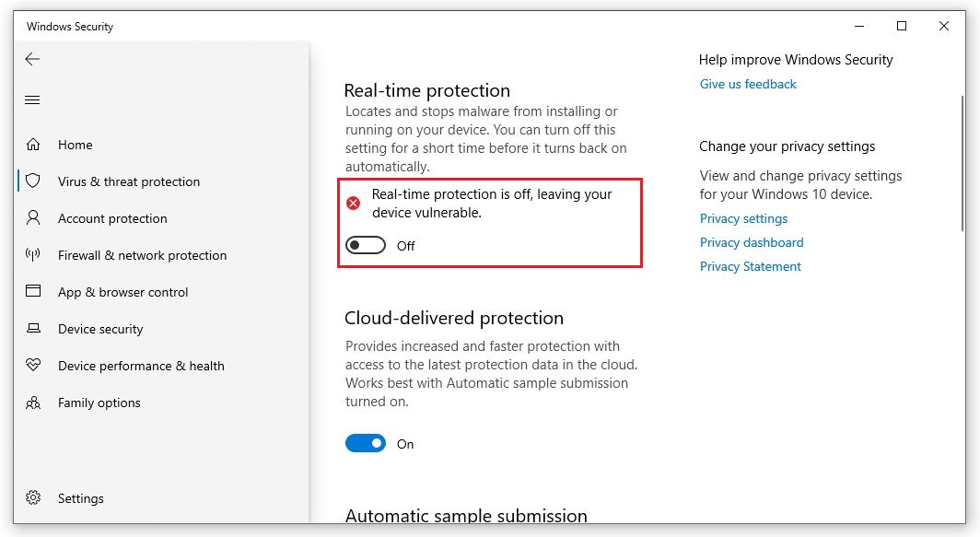Open the Account protection page
The width and height of the screenshot is (980, 537).
113,218
